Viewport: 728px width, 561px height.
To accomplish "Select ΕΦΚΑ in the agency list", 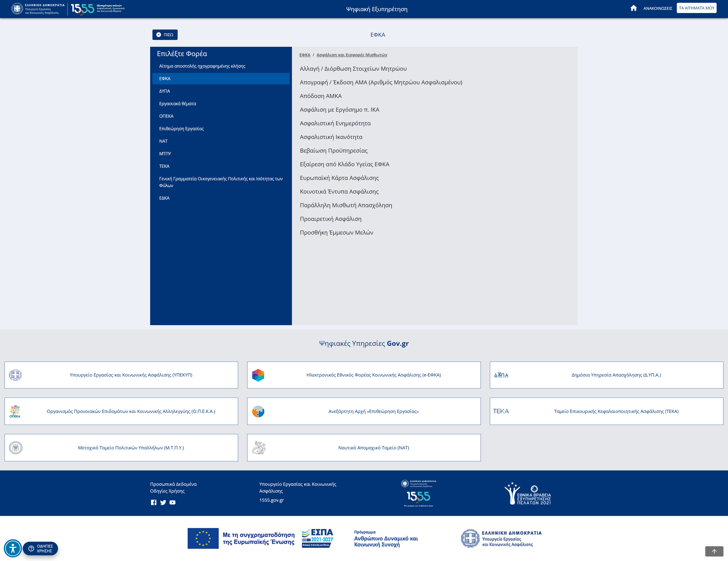I will (221, 79).
